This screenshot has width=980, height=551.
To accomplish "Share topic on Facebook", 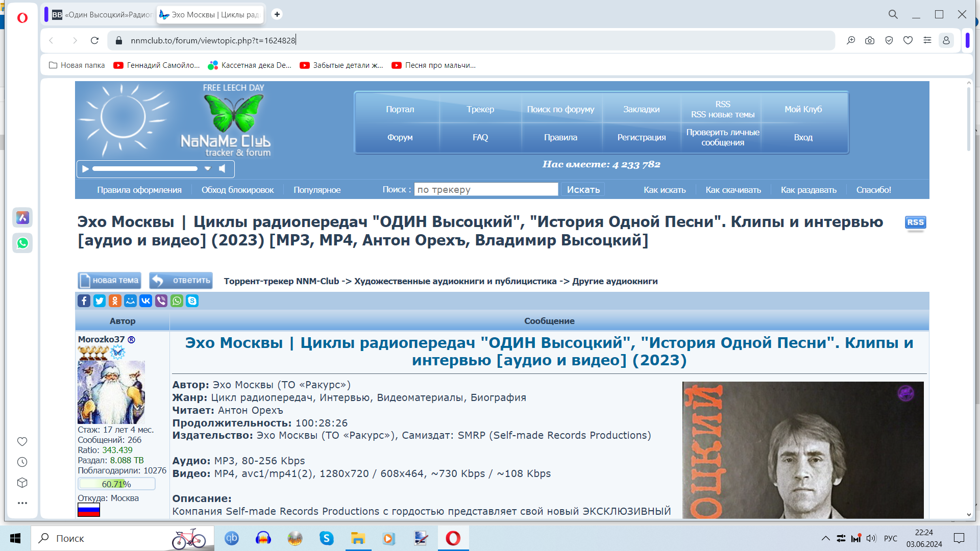I will pos(84,301).
